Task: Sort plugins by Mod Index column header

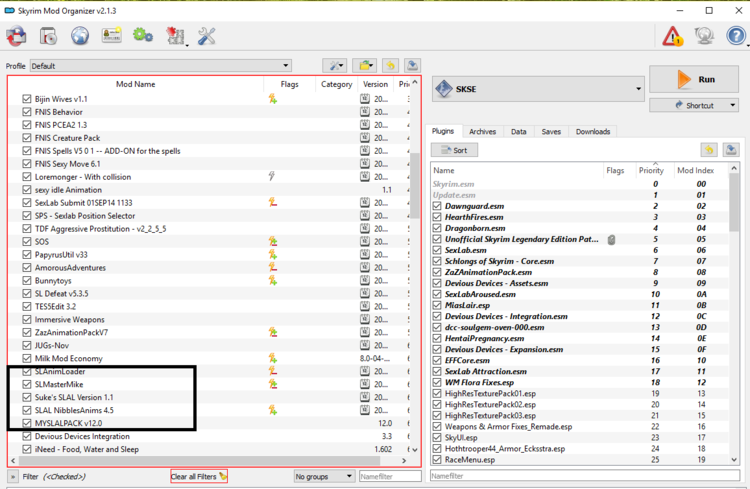Action: 695,170
